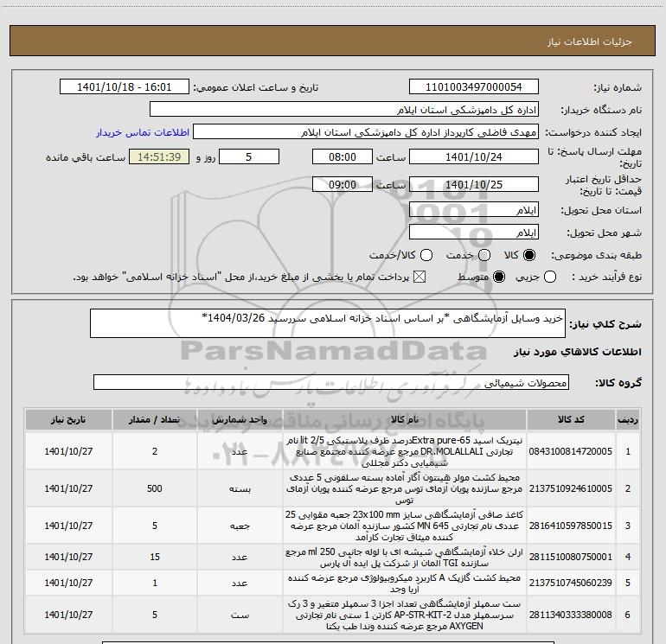Click quantity 15 in row 4
666x644 pixels.
[155, 557]
